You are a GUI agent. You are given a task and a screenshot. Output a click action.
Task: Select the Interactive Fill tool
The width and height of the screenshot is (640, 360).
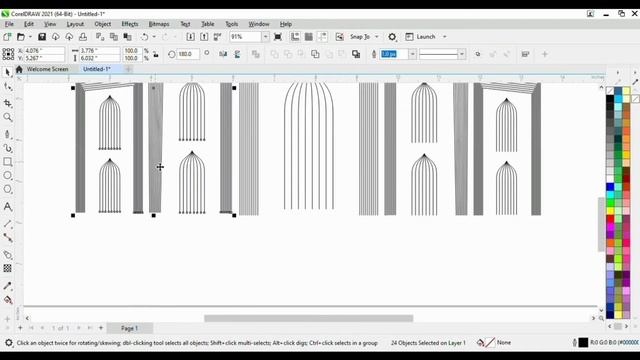coord(7,300)
